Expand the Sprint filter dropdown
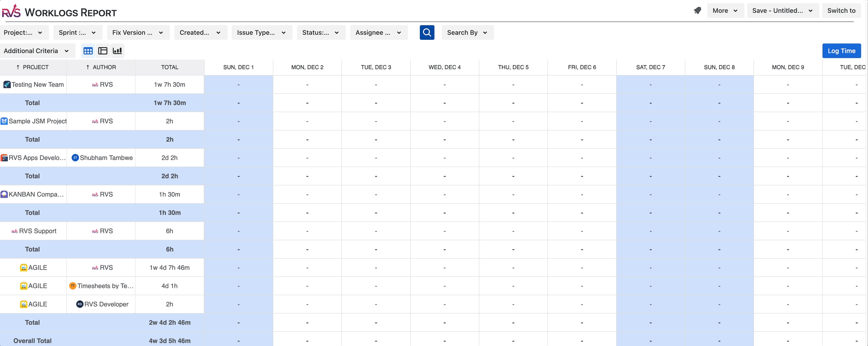This screenshot has width=868, height=346. click(x=77, y=32)
